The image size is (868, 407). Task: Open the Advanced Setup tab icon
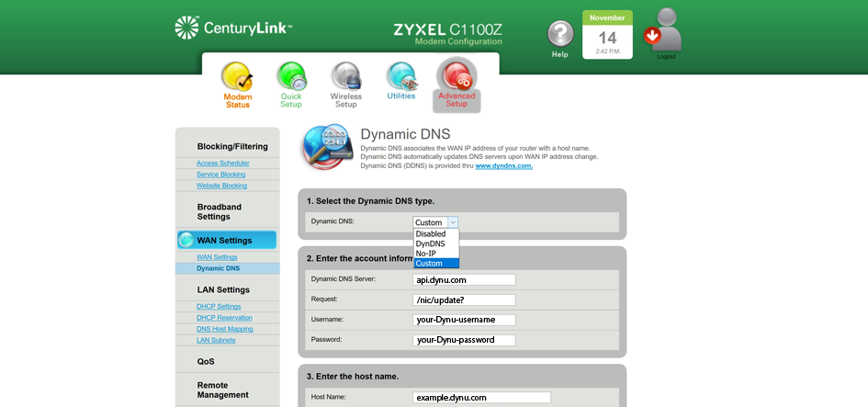(x=457, y=76)
